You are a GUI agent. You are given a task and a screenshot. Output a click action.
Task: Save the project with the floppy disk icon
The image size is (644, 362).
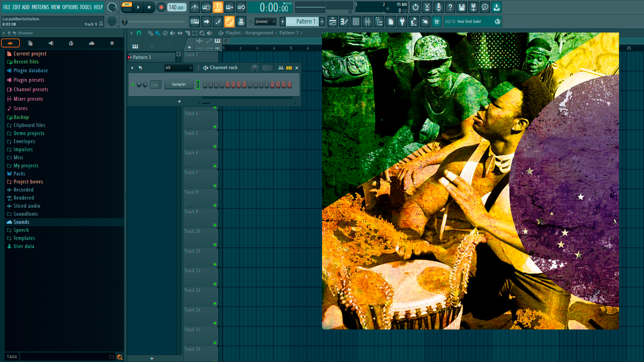pos(462,7)
